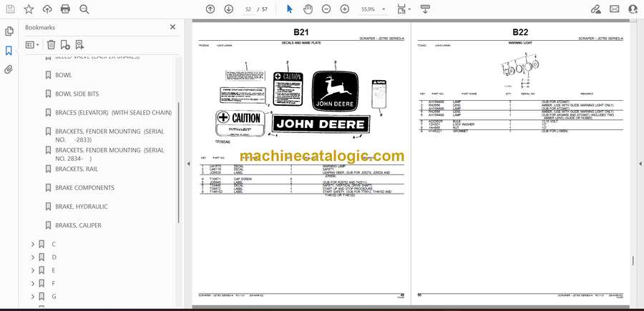Print the document using printer icon

(65, 9)
